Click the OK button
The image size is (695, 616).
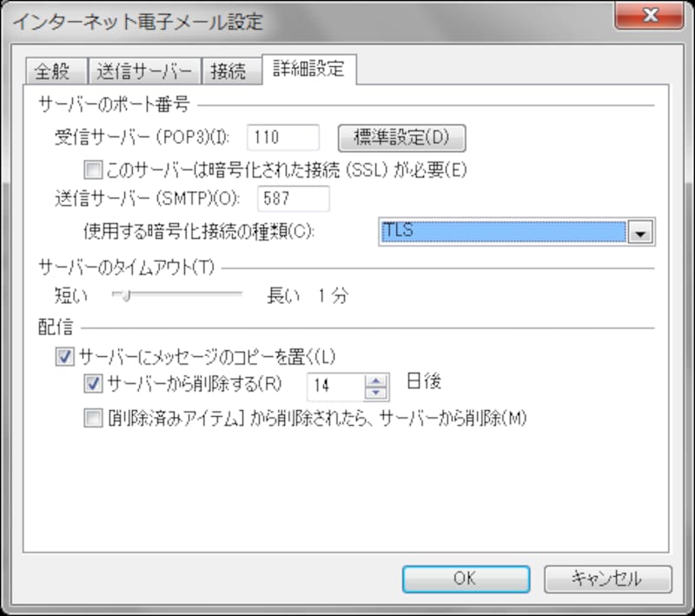pos(466,579)
